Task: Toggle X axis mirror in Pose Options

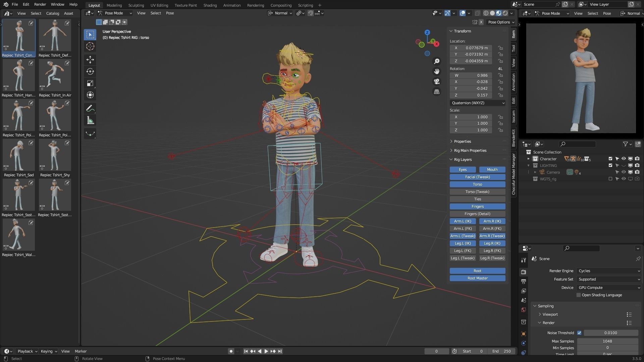Action: (x=481, y=22)
